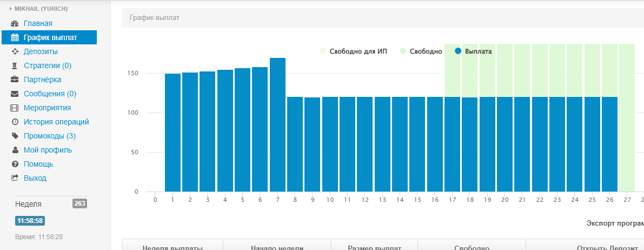Click the Экспорт программы link
Screen dimensions: 644x250
pos(615,223)
